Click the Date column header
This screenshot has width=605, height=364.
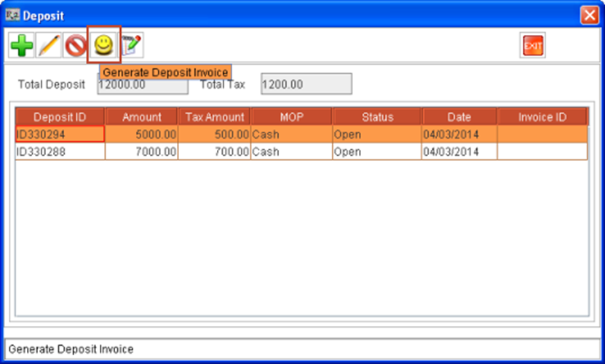point(459,117)
